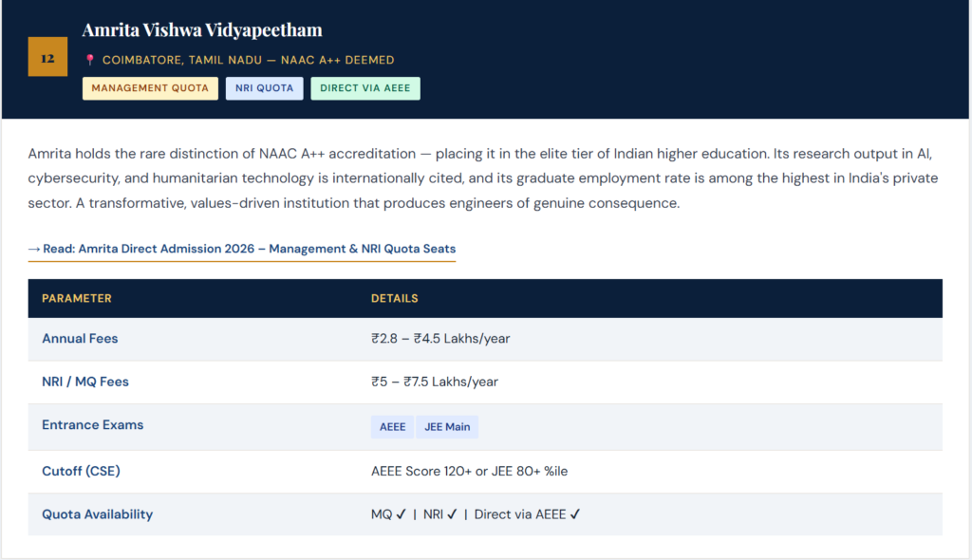Click the red location pin icon
The image size is (972, 560).
(90, 60)
